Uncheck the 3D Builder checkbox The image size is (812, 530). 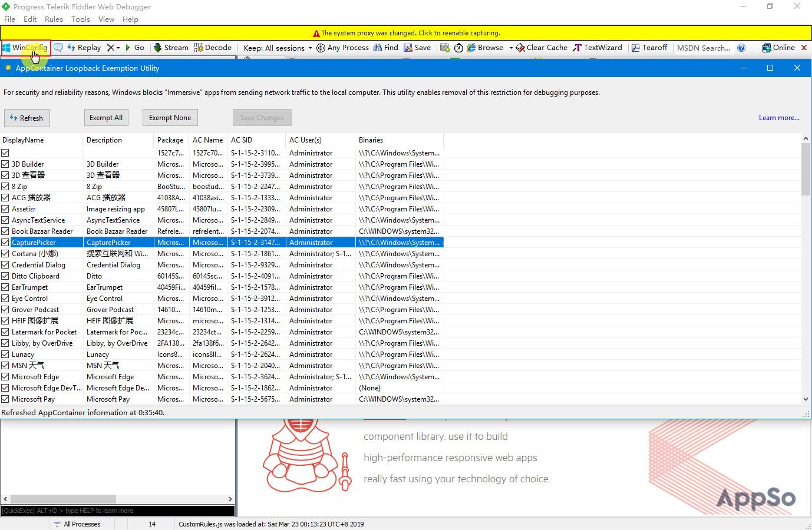tap(5, 164)
